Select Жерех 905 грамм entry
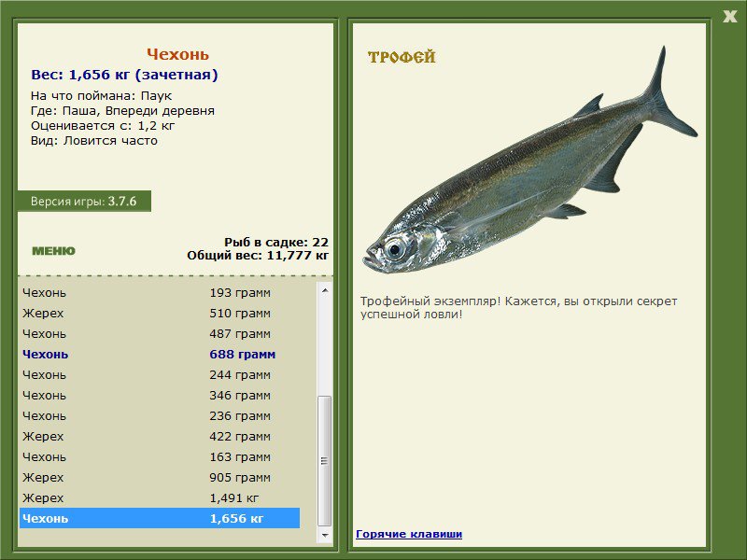Image resolution: width=747 pixels, height=560 pixels. coord(159,478)
